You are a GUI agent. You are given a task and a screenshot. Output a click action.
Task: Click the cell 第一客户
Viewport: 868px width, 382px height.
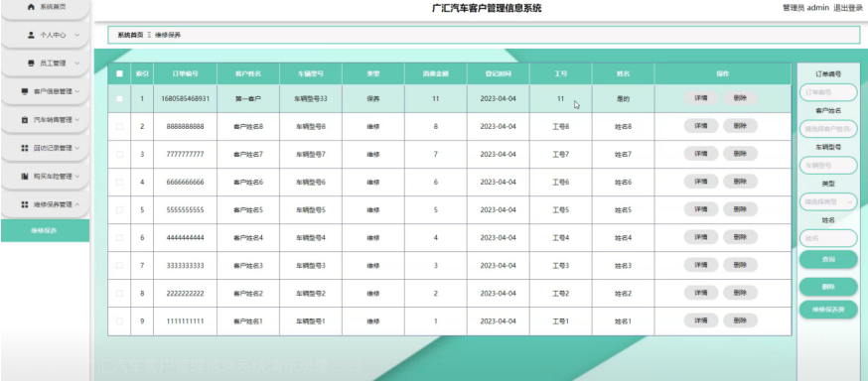click(248, 99)
